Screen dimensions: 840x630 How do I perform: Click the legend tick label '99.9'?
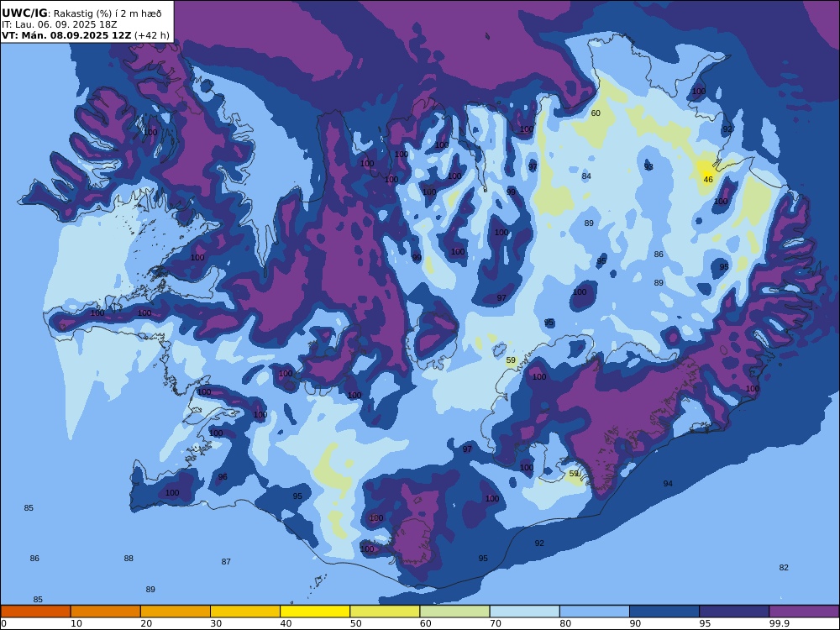click(x=778, y=623)
